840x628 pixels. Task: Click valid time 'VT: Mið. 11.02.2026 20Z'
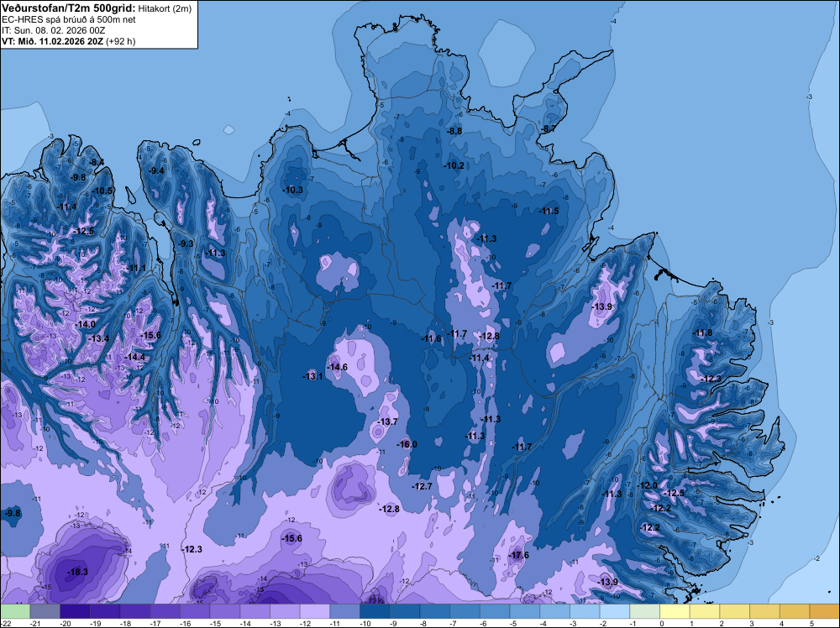[x=52, y=41]
